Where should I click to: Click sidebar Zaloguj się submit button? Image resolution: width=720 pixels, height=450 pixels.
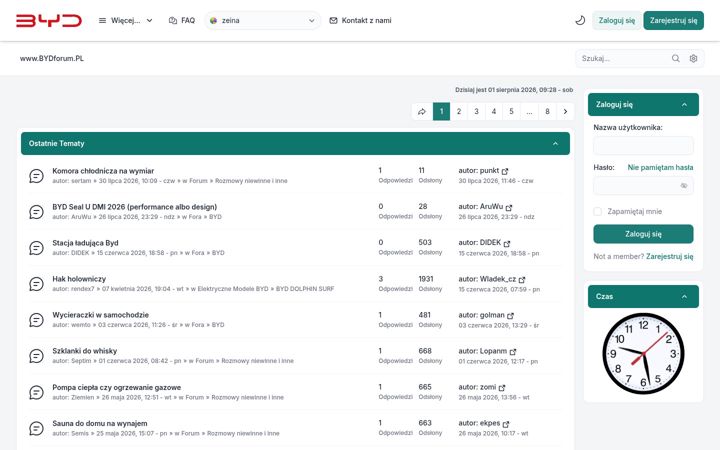[643, 234]
